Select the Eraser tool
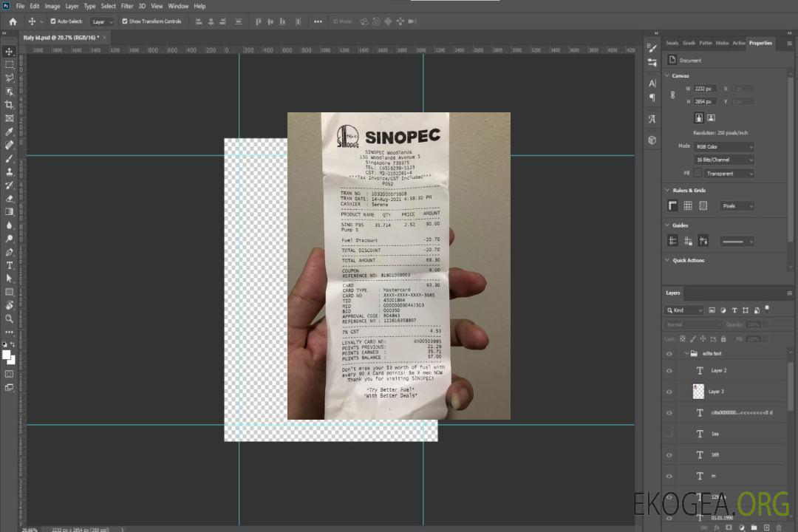798x532 pixels. pyautogui.click(x=9, y=199)
